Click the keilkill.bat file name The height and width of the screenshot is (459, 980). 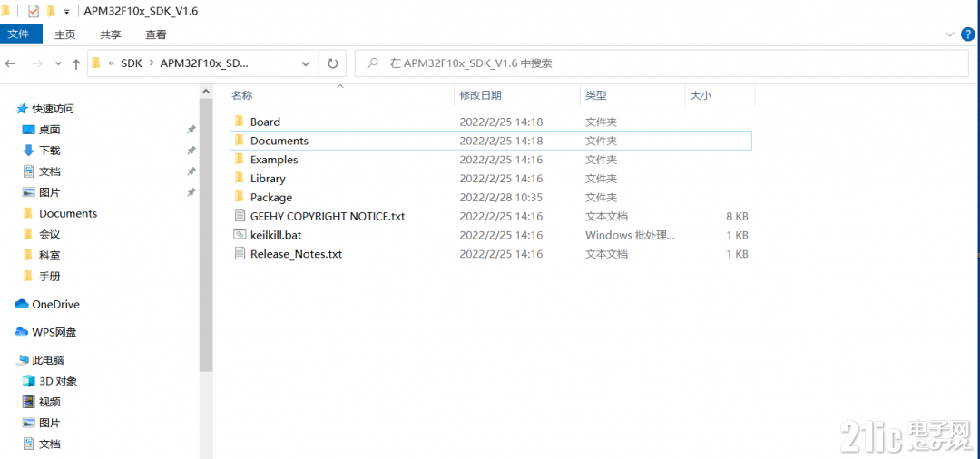click(x=276, y=236)
